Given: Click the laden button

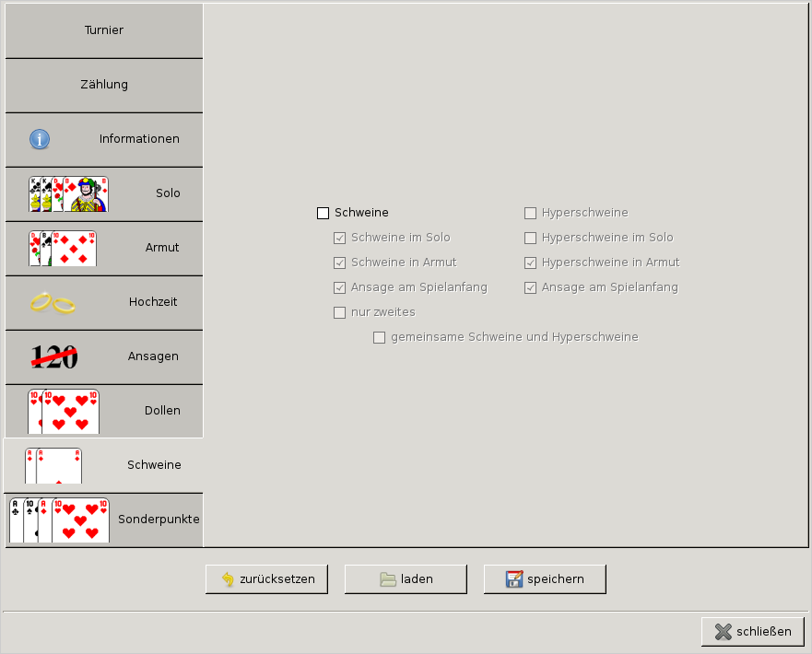Looking at the screenshot, I should click(406, 579).
